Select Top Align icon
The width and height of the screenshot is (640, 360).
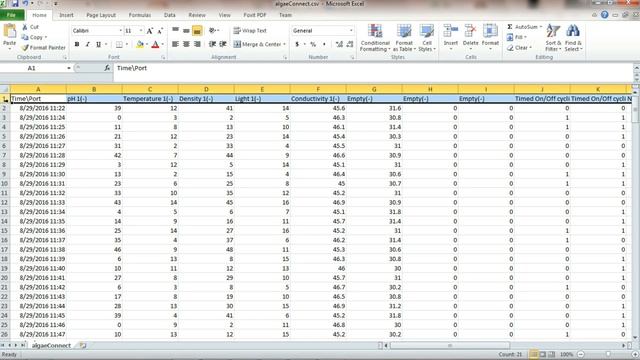click(x=176, y=30)
